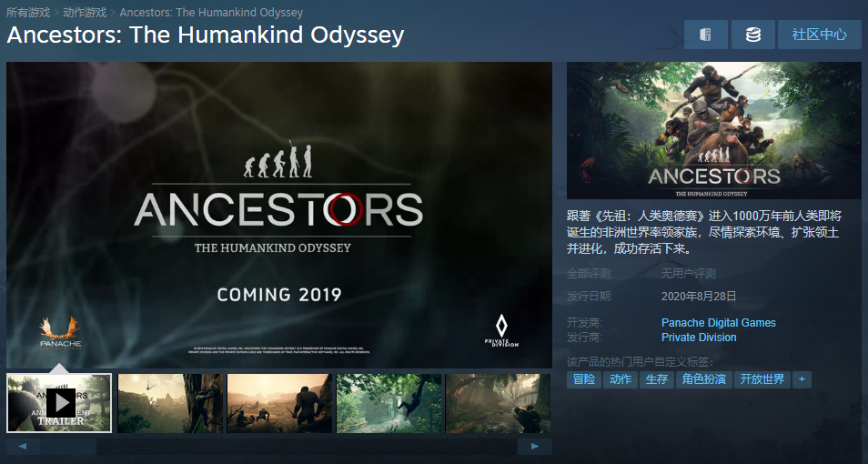Select the 角色扮演 tag

pyautogui.click(x=703, y=379)
